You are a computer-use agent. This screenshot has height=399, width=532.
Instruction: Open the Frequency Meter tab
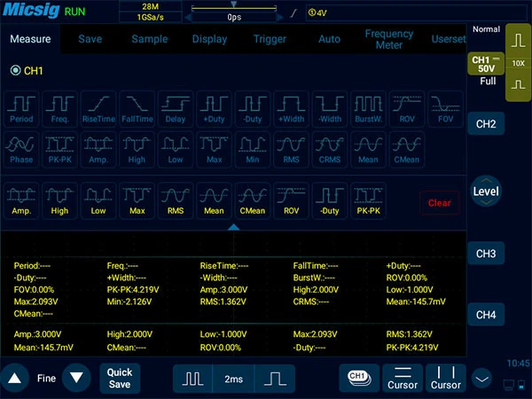(389, 39)
